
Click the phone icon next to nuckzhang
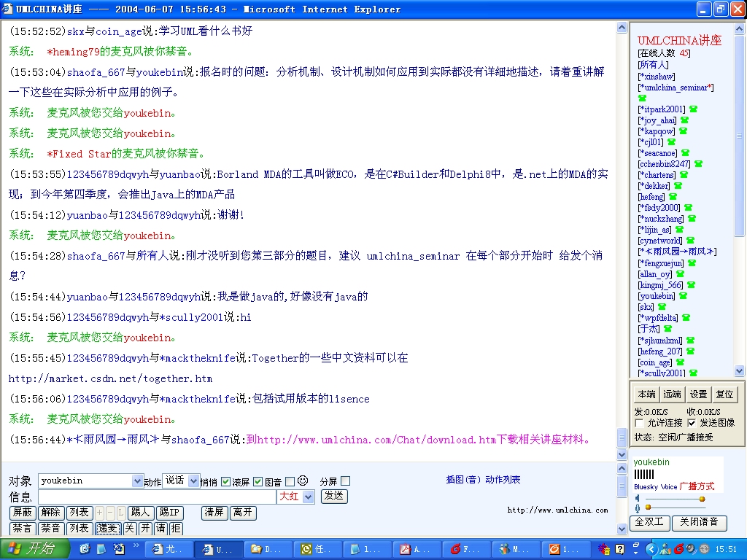692,219
